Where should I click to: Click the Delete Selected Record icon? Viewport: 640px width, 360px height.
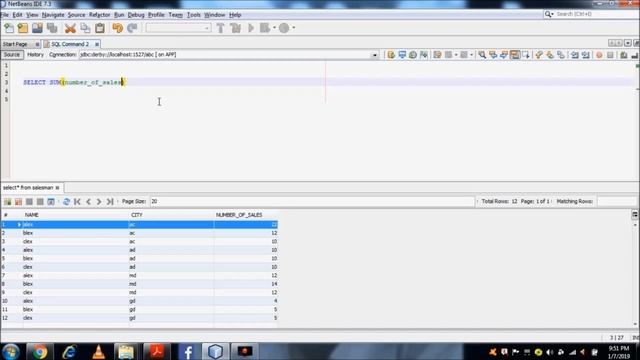point(18,202)
